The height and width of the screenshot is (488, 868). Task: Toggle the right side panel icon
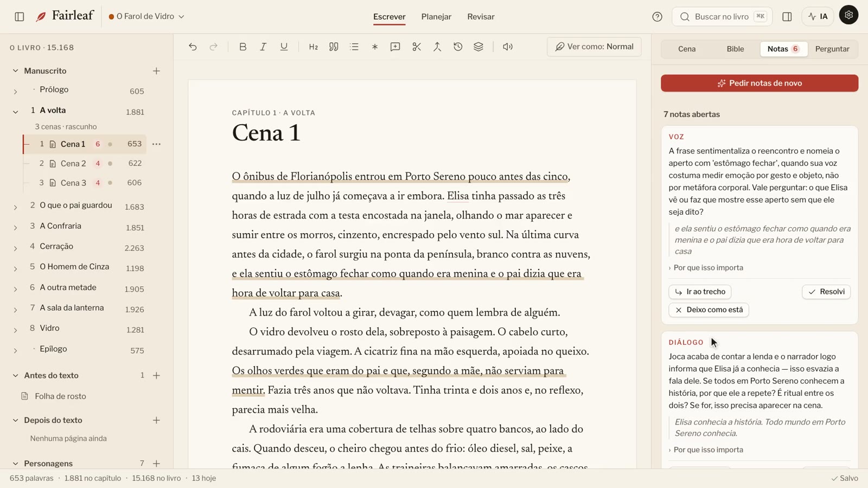tap(787, 17)
